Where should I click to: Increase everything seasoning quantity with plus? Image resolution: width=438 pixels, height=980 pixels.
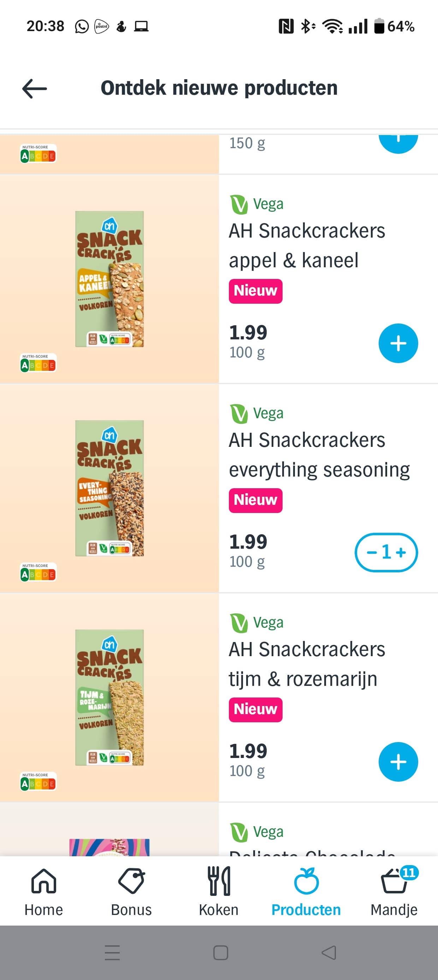pos(402,552)
